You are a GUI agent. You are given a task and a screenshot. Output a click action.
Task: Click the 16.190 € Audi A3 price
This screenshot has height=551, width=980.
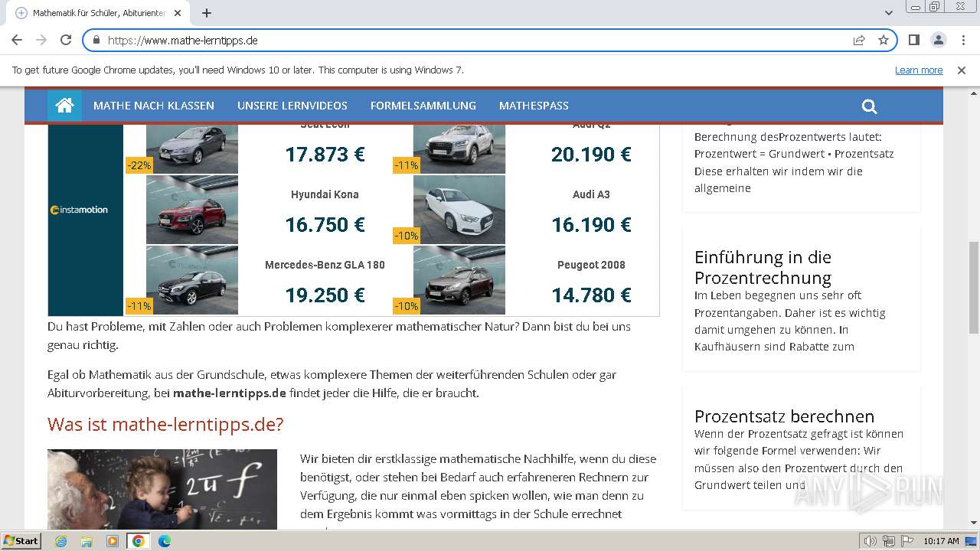(x=591, y=225)
